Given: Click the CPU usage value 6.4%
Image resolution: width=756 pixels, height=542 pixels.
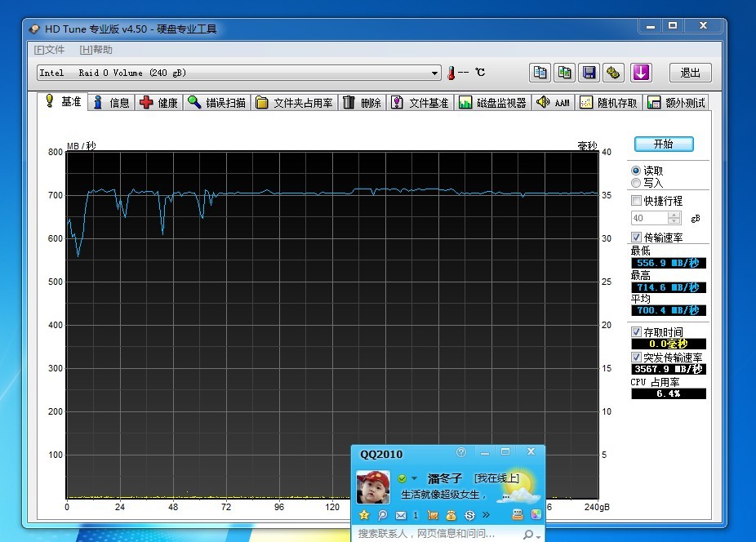Looking at the screenshot, I should [x=669, y=394].
